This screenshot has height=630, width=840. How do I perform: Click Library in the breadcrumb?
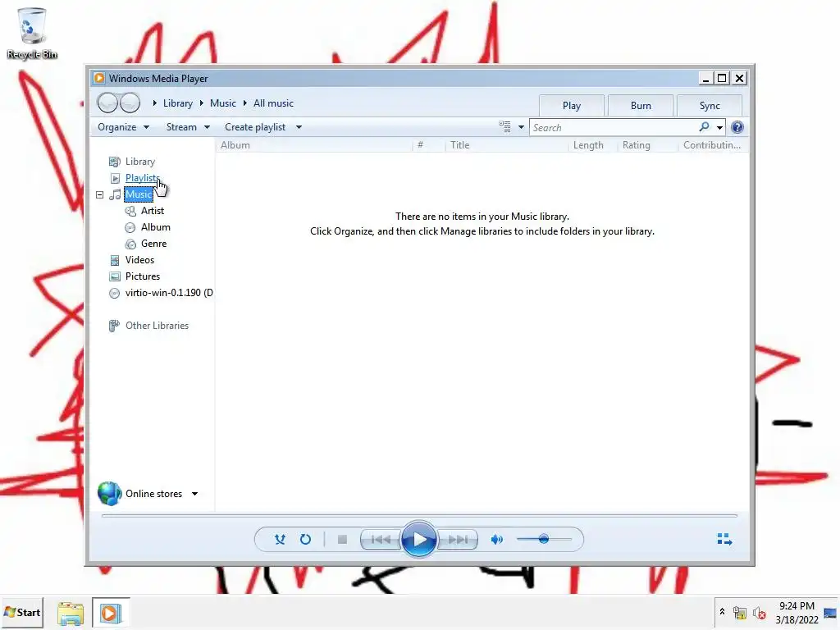pyautogui.click(x=178, y=103)
